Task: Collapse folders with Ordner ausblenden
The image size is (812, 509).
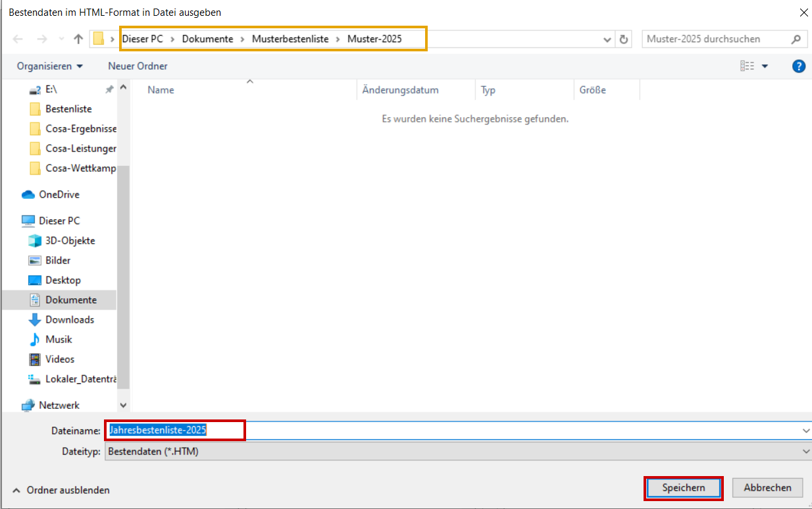Action: click(61, 490)
